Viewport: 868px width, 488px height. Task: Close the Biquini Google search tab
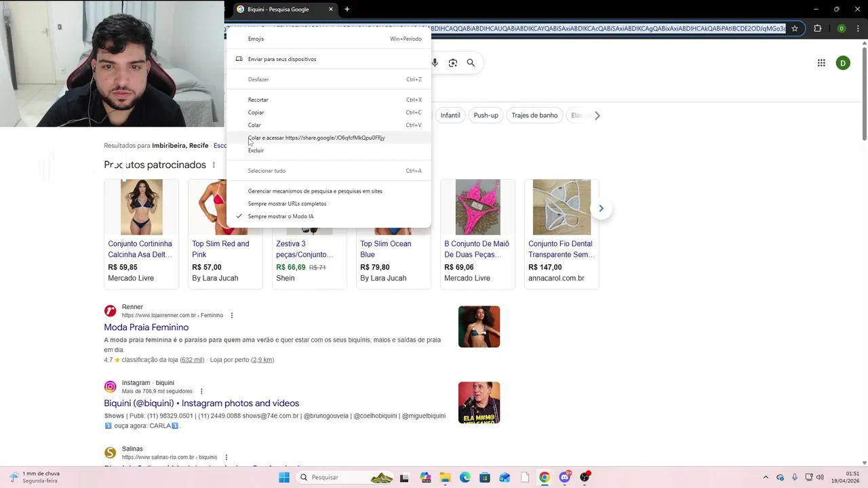331,9
